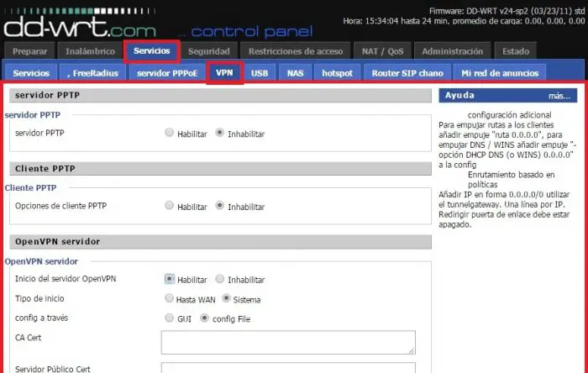Switch to servidor PPPoE sub-tab
The image size is (588, 373).
tap(167, 73)
